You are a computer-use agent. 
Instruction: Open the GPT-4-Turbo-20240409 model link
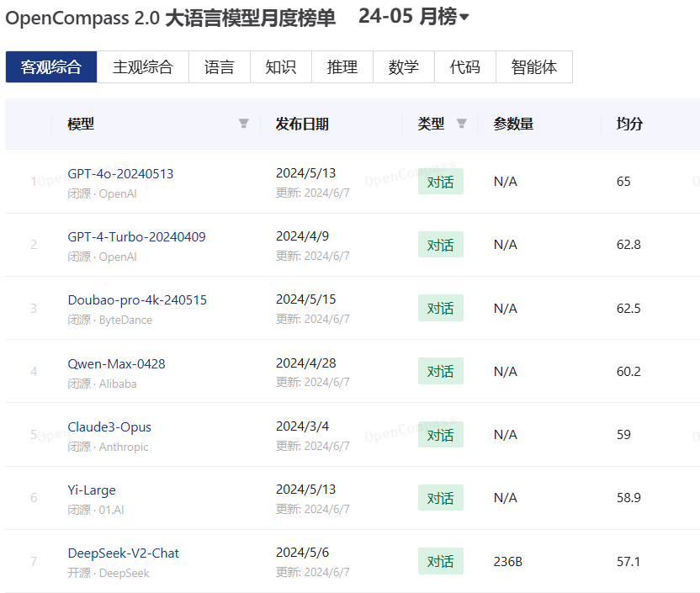[x=136, y=236]
